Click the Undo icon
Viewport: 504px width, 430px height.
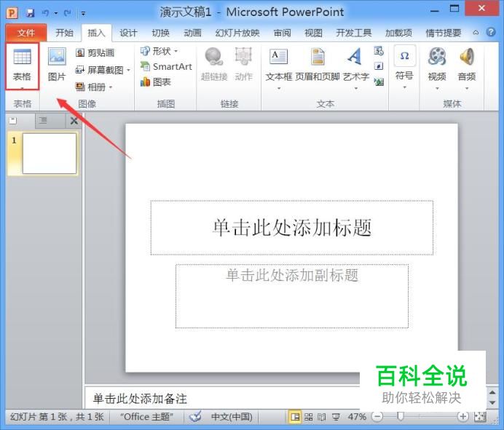click(x=46, y=13)
